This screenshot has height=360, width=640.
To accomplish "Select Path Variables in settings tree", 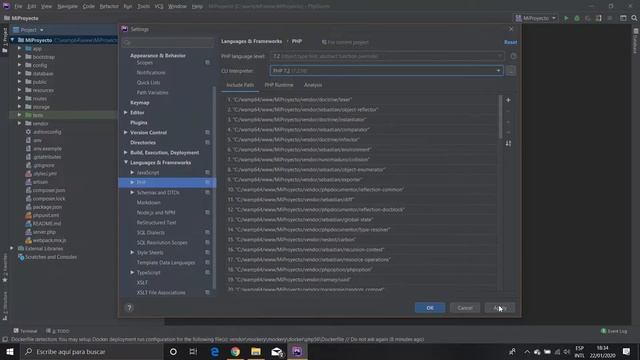I will (x=152, y=93).
